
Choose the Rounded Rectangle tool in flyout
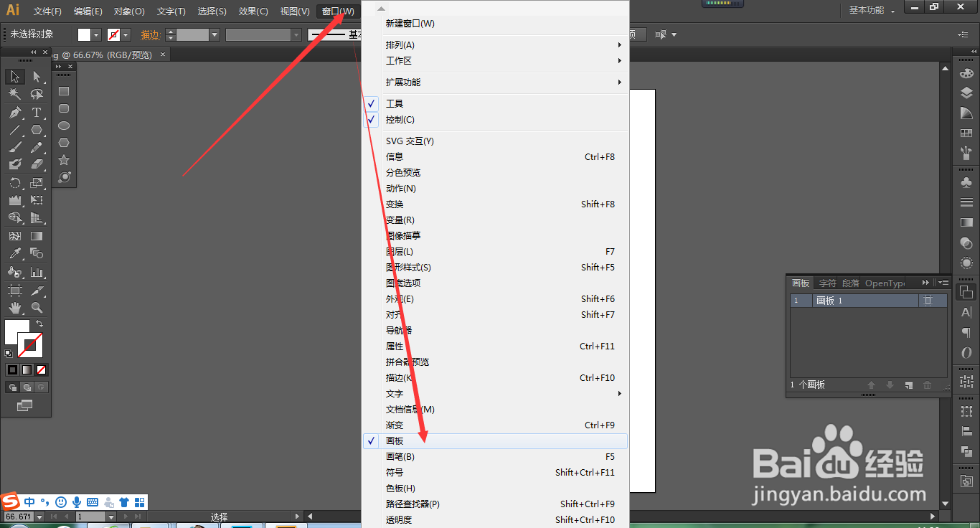[64, 108]
